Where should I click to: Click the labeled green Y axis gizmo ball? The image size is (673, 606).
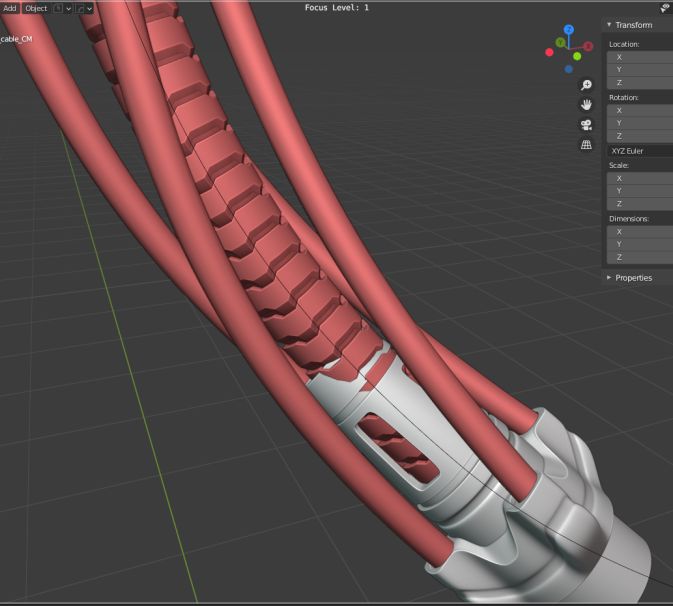point(560,42)
